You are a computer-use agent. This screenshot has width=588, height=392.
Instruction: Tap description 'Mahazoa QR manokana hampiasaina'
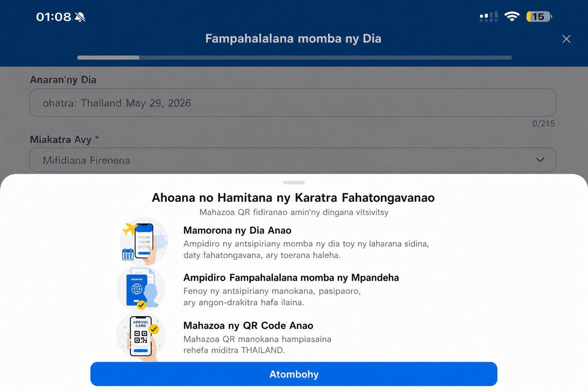coord(257,339)
